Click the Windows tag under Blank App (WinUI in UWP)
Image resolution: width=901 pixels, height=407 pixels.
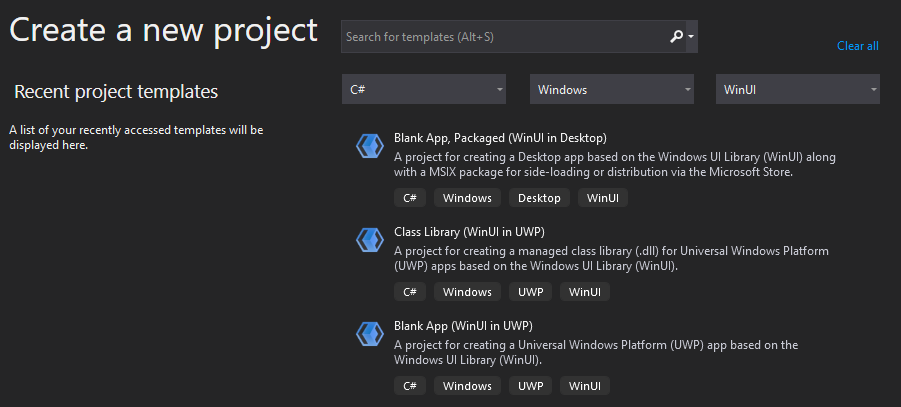pos(467,386)
